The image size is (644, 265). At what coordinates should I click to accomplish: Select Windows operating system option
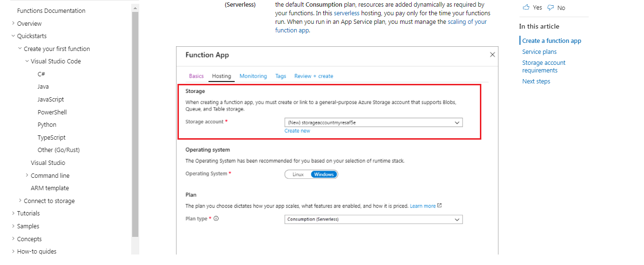[324, 174]
